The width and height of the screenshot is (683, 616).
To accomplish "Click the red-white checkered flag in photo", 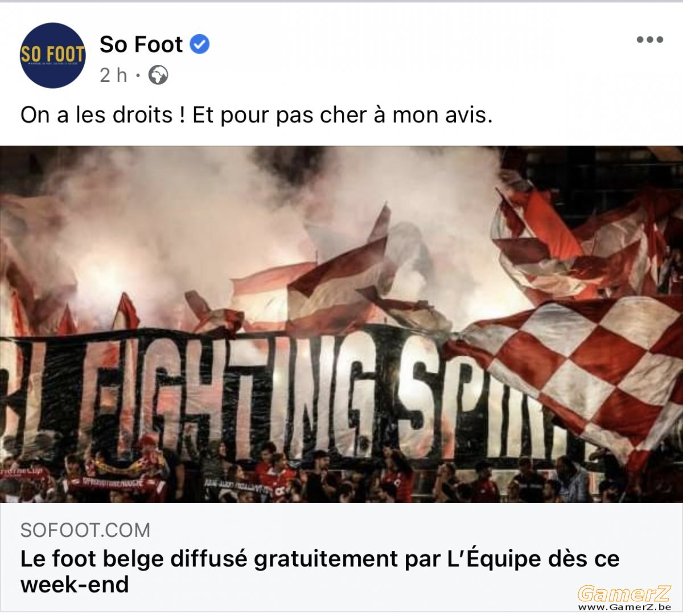I will (575, 370).
